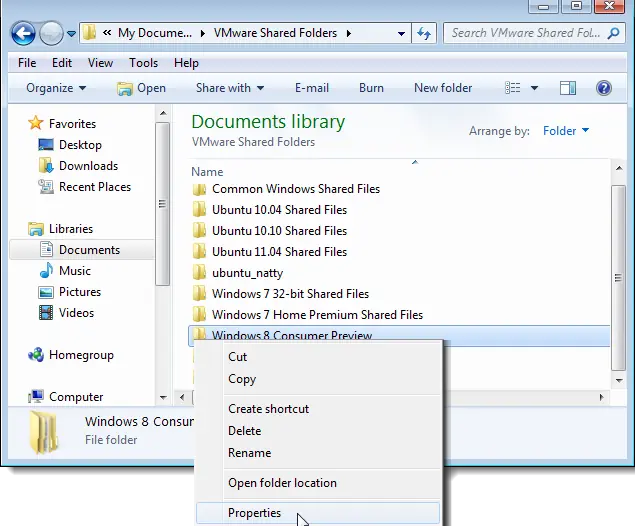The height and width of the screenshot is (526, 635).
Task: Click file list scroll down arrow
Action: pos(619,380)
